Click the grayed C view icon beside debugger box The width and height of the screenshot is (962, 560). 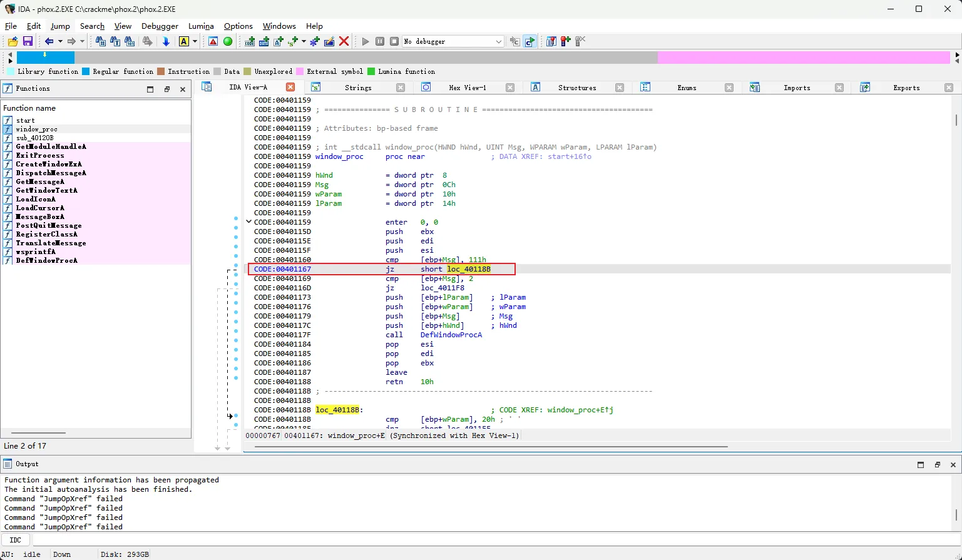[514, 41]
